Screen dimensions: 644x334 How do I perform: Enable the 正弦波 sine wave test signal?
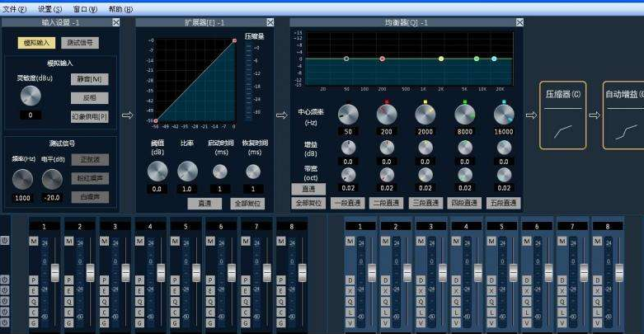point(90,159)
